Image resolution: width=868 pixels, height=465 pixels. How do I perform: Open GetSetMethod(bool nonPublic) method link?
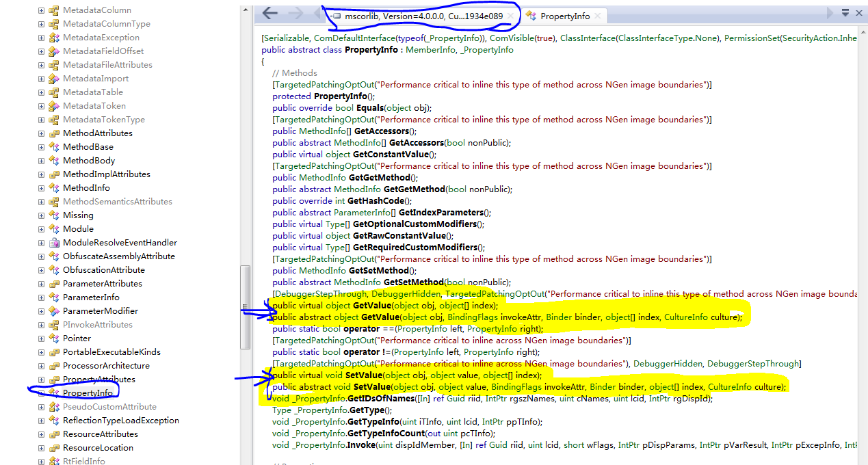tap(414, 282)
